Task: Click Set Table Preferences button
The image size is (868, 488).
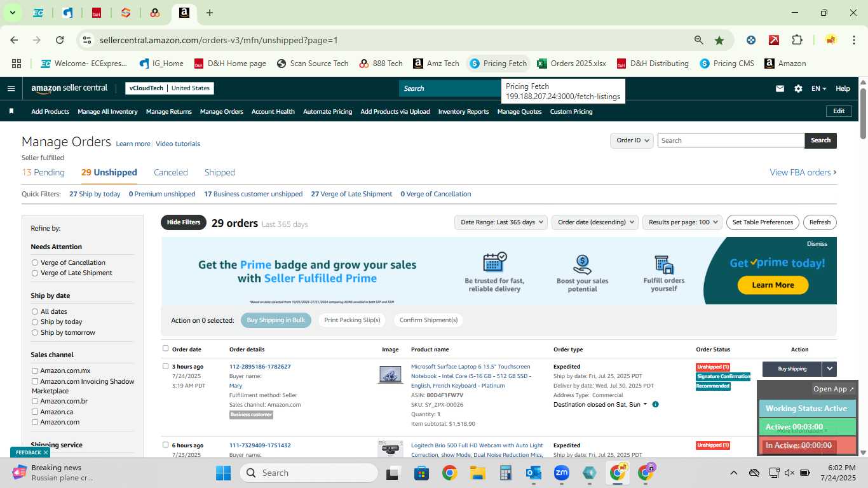Action: tap(763, 222)
